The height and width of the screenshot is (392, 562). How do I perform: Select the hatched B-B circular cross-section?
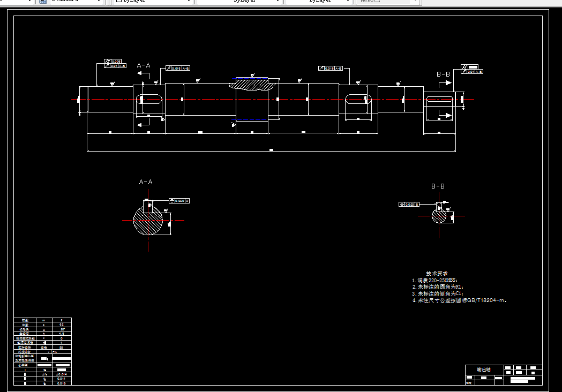439,216
